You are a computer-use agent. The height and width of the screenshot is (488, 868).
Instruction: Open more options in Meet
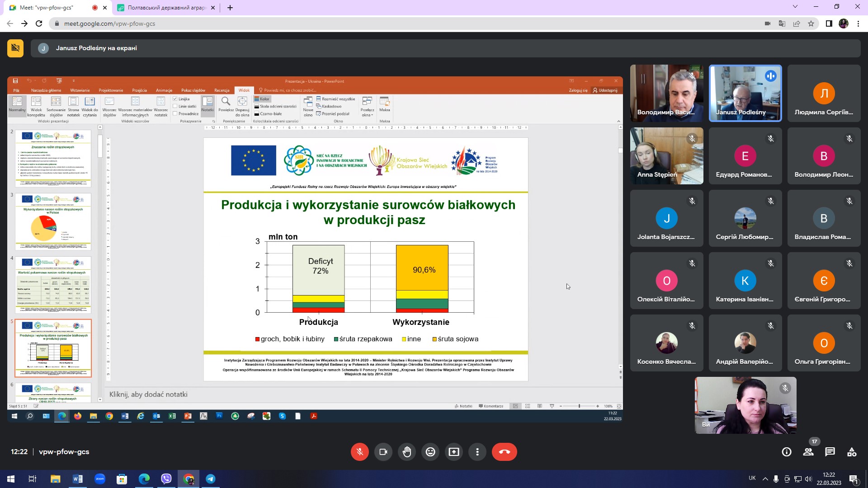coord(477,452)
